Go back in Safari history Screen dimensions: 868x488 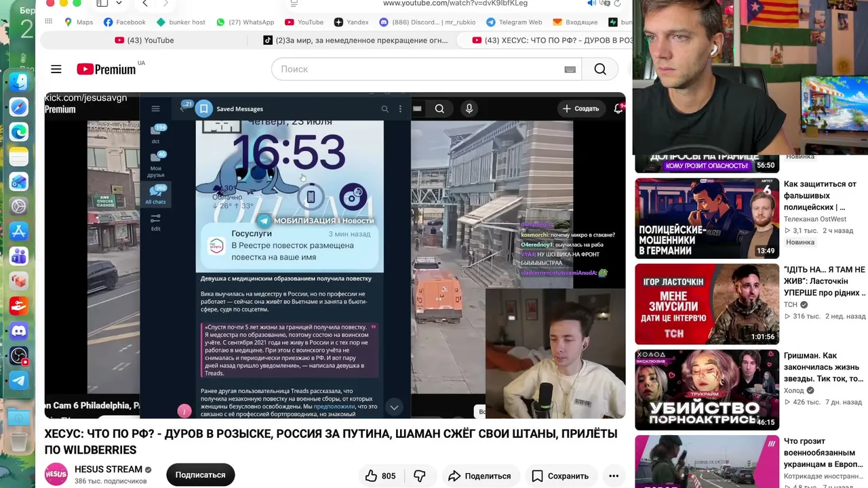click(145, 3)
